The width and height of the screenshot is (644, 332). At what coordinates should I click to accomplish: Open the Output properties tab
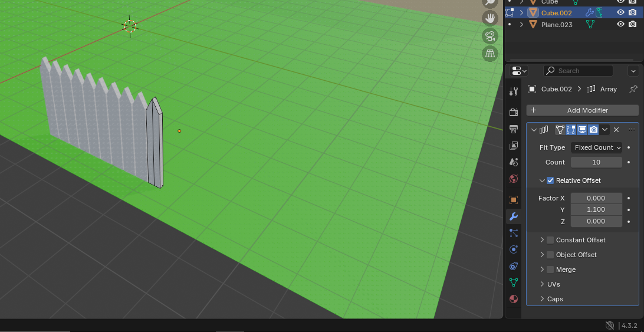[x=514, y=129]
